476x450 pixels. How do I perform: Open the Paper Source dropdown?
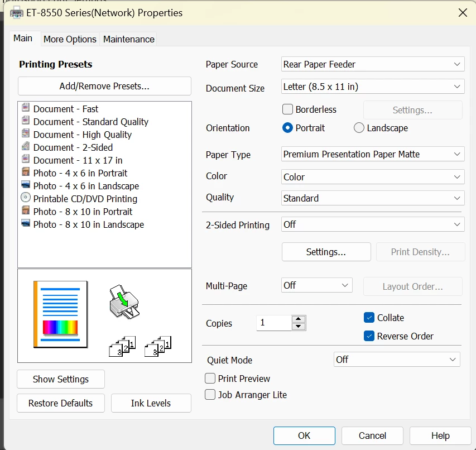point(373,64)
